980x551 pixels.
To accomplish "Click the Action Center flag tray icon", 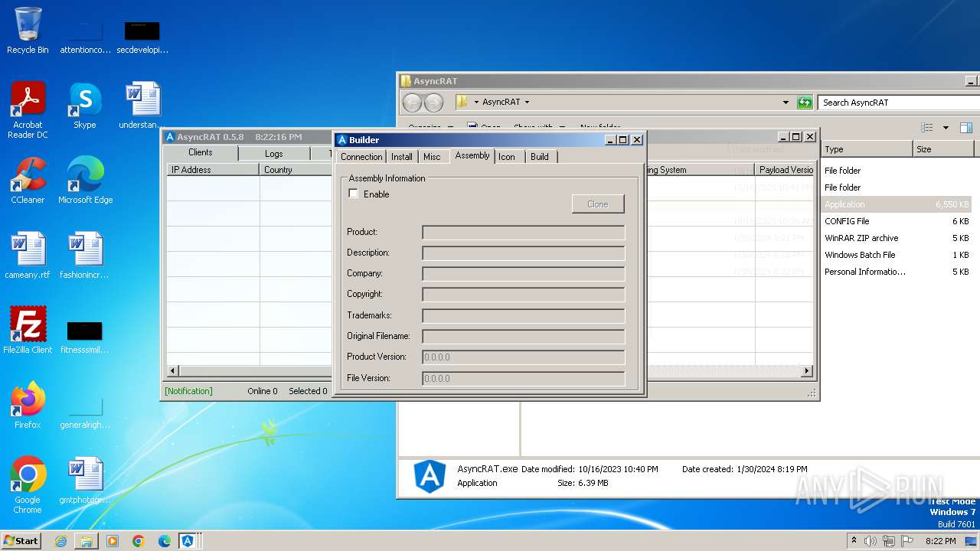I will point(907,541).
